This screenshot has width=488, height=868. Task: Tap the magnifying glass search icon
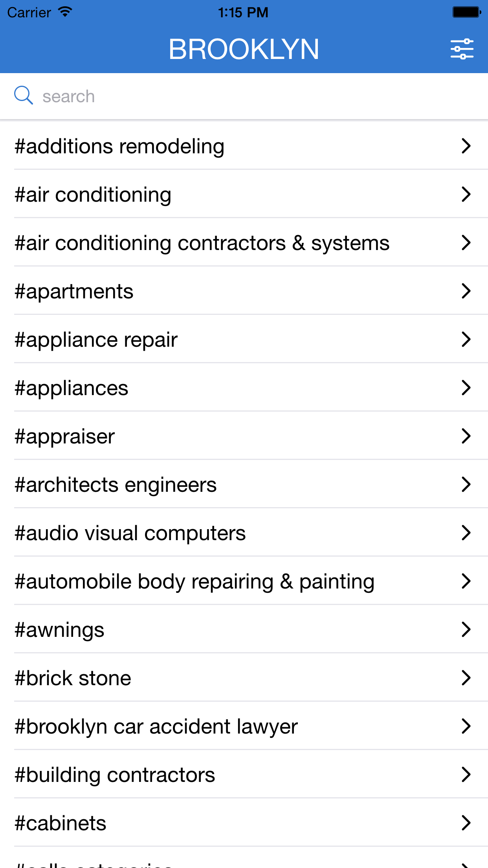coord(23,96)
